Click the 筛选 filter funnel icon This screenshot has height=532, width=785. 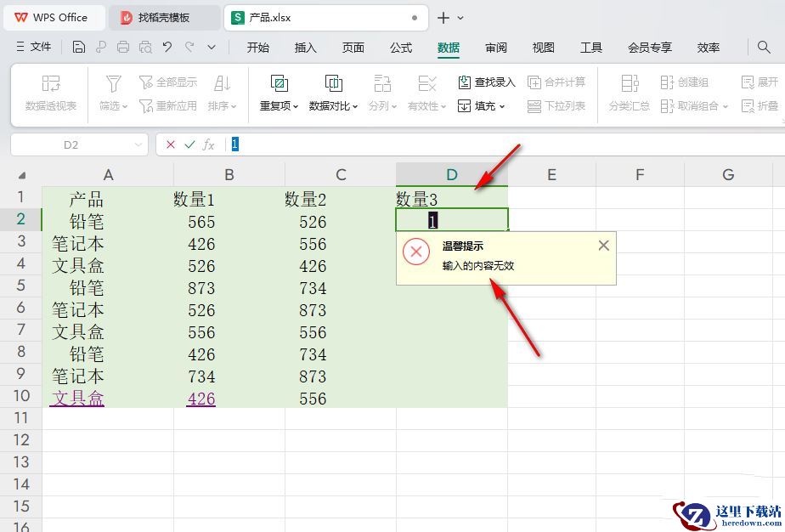click(113, 83)
